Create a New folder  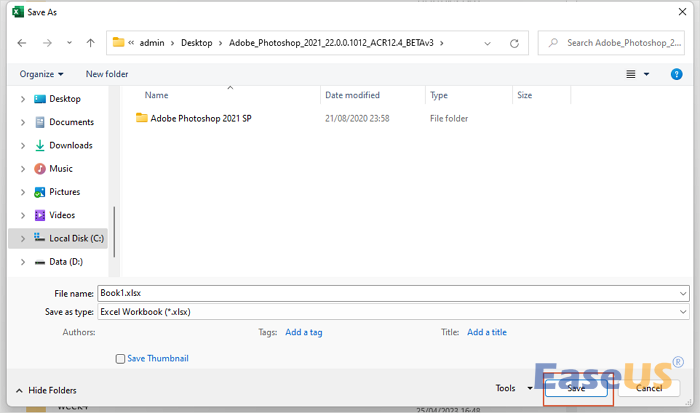(107, 74)
